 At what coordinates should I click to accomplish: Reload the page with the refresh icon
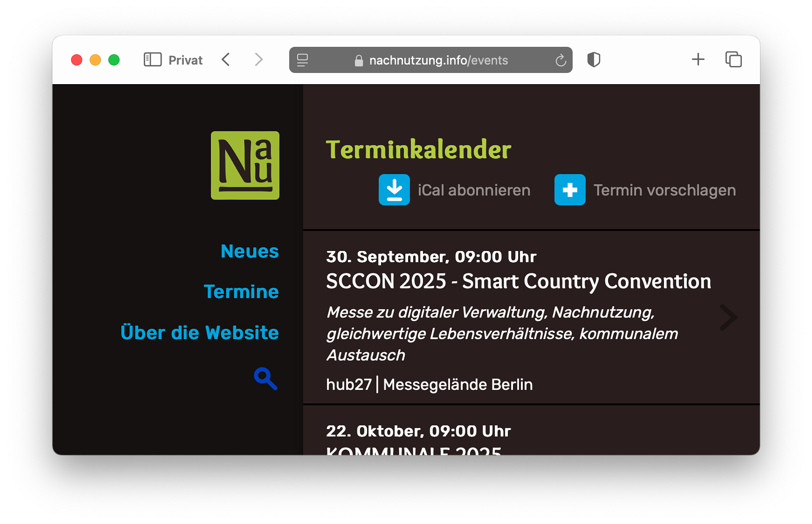pyautogui.click(x=561, y=60)
